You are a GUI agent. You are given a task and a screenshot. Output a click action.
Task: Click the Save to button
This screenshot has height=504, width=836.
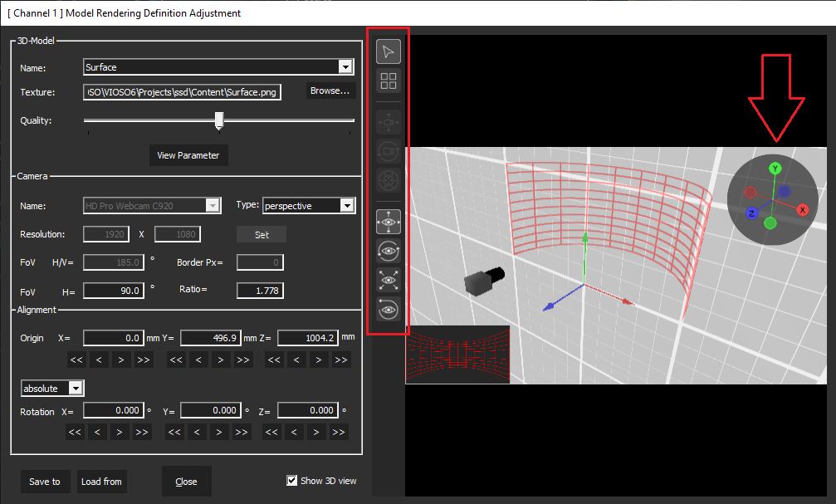(x=45, y=482)
